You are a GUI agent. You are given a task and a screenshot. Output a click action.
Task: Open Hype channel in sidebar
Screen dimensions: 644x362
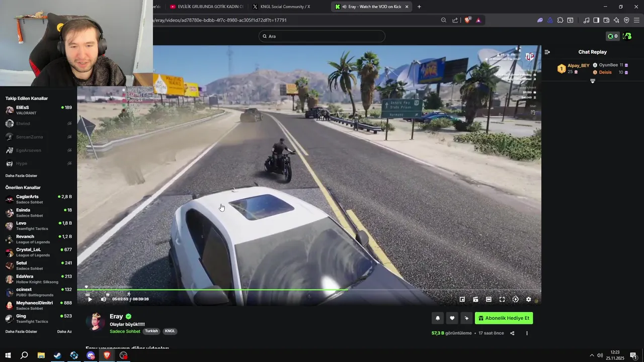(x=38, y=163)
